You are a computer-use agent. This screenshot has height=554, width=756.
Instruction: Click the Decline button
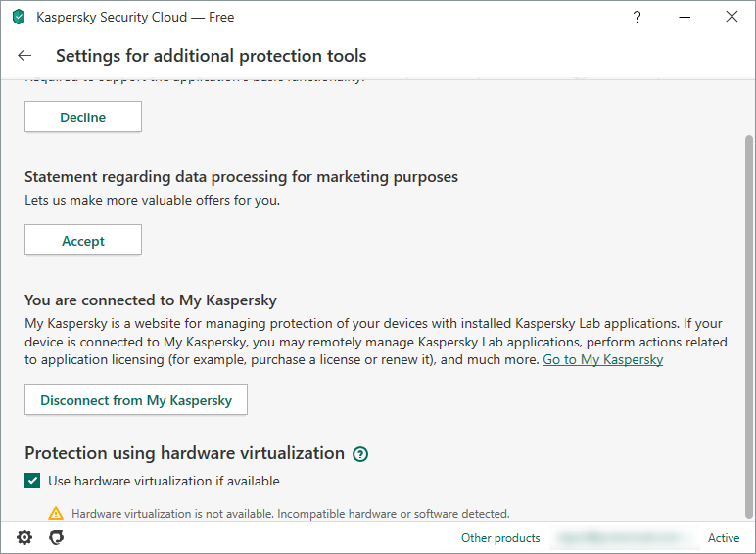pos(83,117)
